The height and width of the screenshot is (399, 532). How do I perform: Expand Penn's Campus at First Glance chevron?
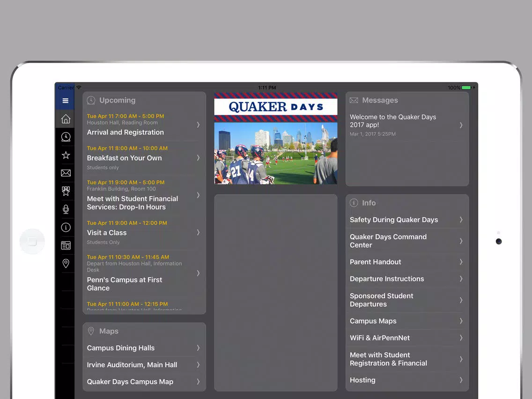pos(199,273)
